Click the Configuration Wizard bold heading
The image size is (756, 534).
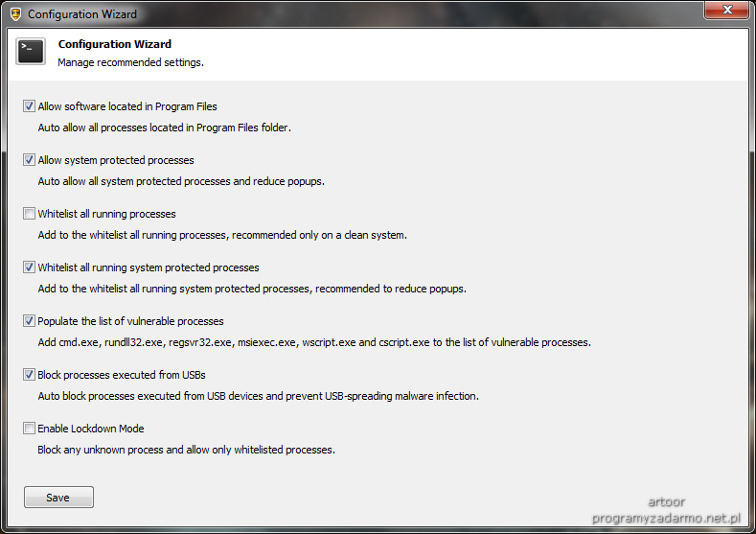(115, 44)
